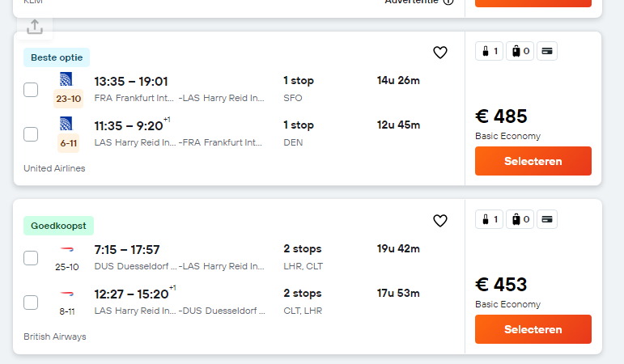Open the 13:35 – 19:01 flight details
This screenshot has height=364, width=624.
click(131, 81)
